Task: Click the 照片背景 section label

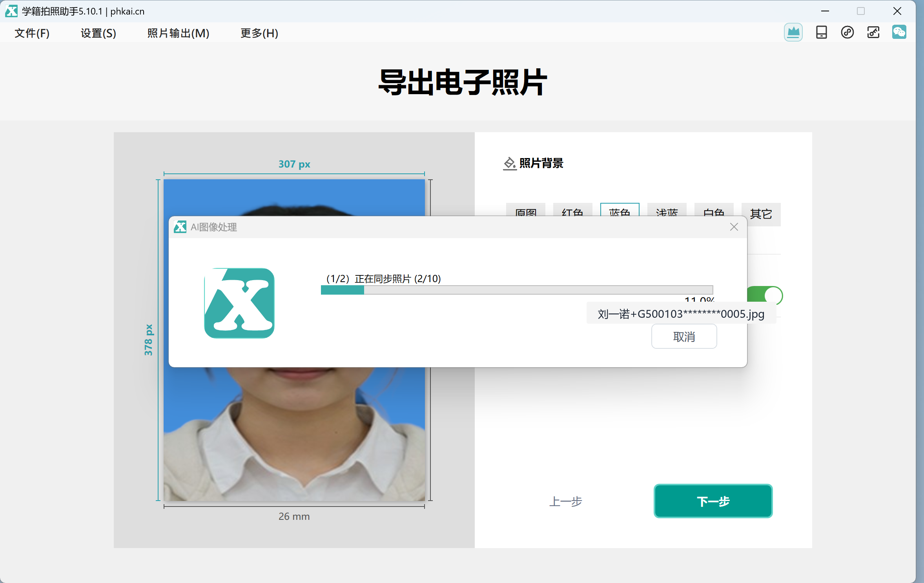Action: click(541, 163)
